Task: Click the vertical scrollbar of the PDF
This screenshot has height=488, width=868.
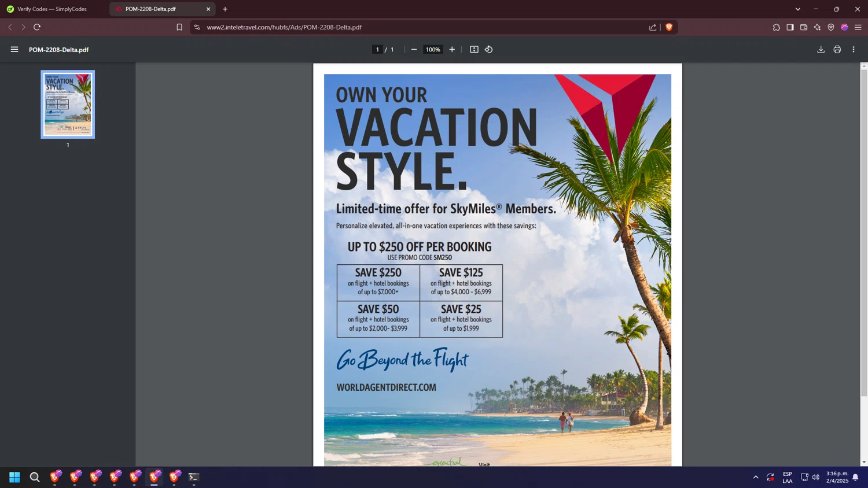Action: (x=864, y=233)
